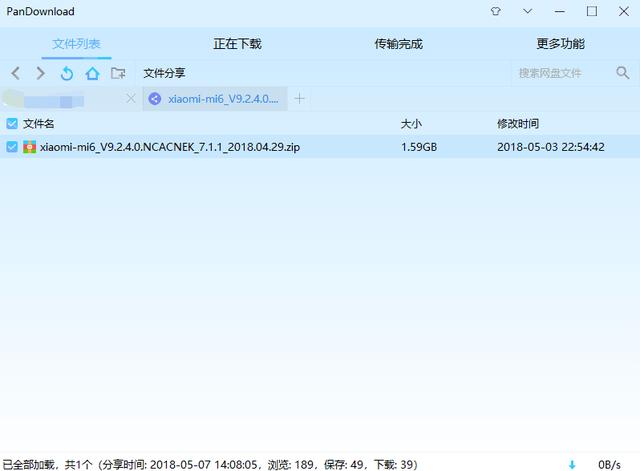
Task: Switch to the 文件列表 tab
Action: tap(76, 44)
